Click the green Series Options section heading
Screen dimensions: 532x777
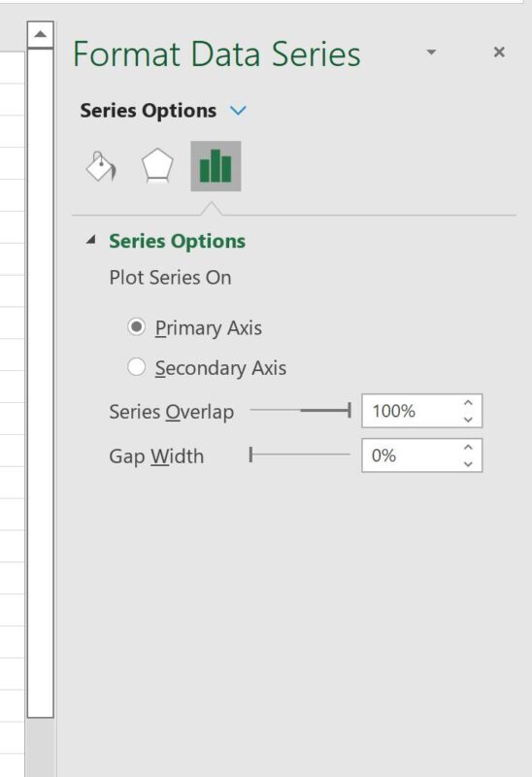tap(178, 241)
